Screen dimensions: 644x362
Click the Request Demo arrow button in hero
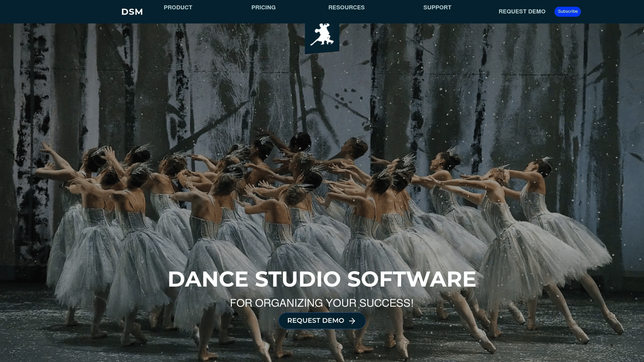(322, 321)
